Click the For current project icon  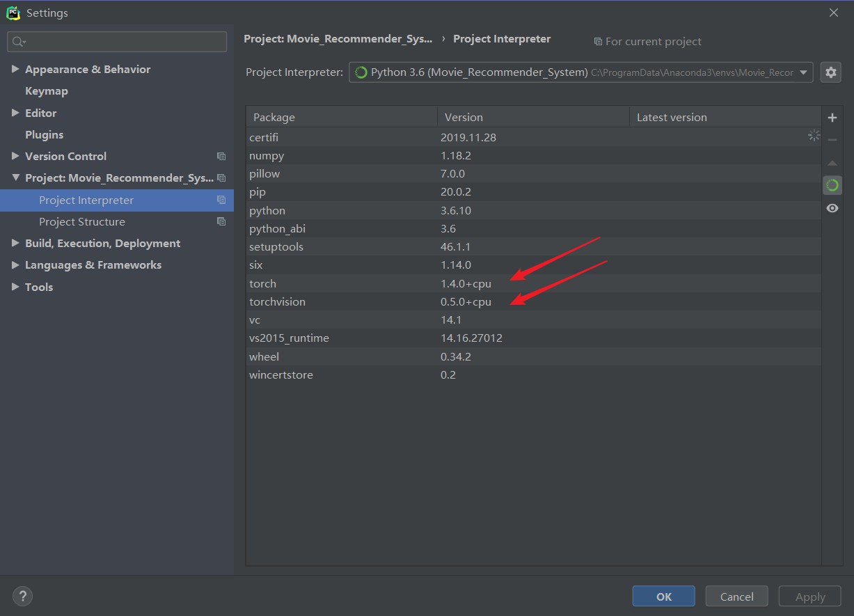click(x=598, y=42)
